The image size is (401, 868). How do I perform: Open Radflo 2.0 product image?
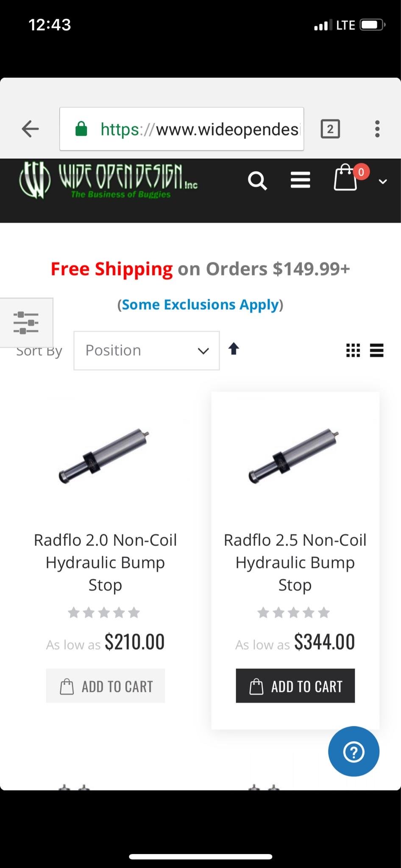tap(105, 456)
